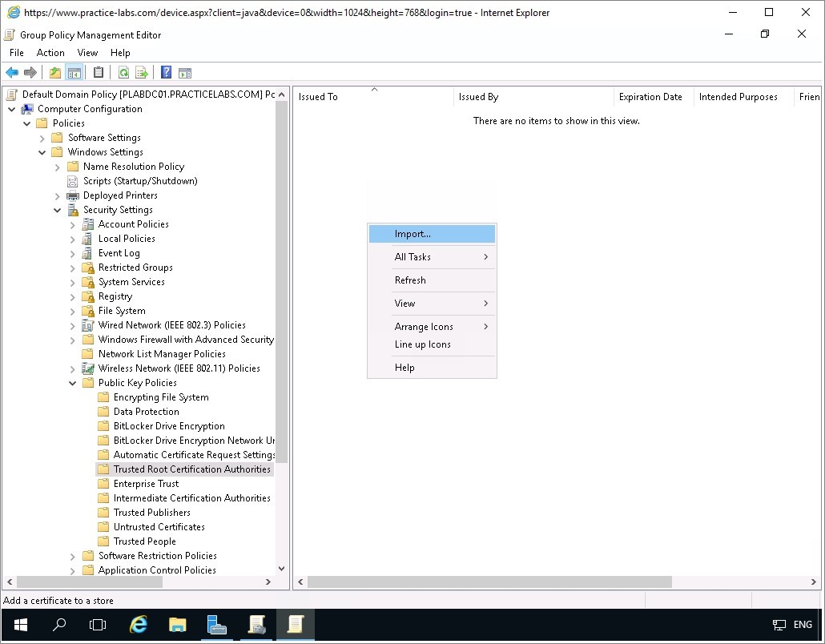The height and width of the screenshot is (644, 825).
Task: Collapse the Public Key Policies node
Action: pyautogui.click(x=73, y=383)
